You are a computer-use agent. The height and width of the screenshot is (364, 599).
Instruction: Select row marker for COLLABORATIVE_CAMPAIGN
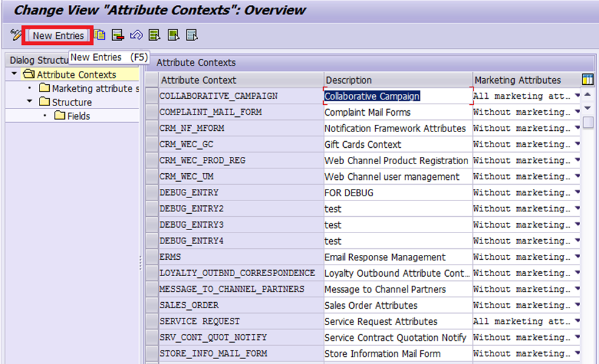click(152, 96)
